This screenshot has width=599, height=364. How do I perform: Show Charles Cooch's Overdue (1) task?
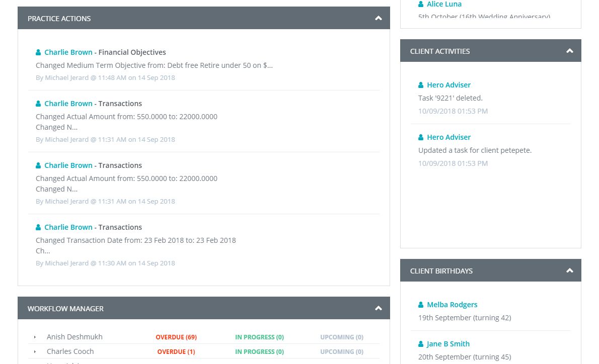(176, 351)
